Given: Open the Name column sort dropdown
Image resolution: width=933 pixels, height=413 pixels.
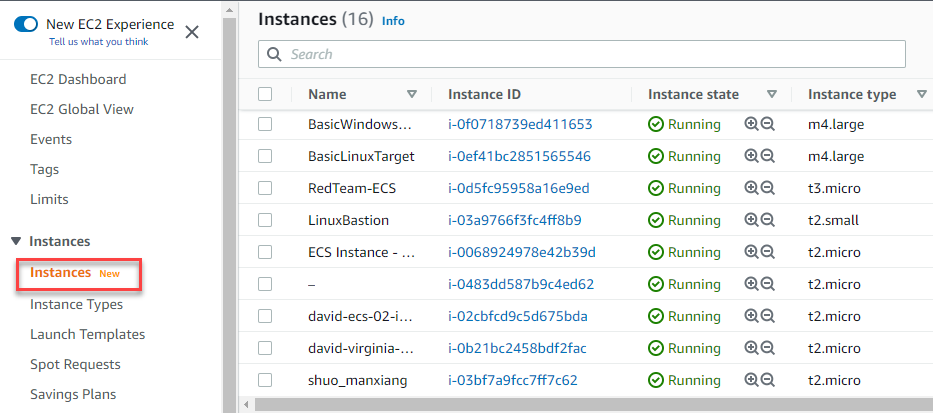Looking at the screenshot, I should pos(412,94).
